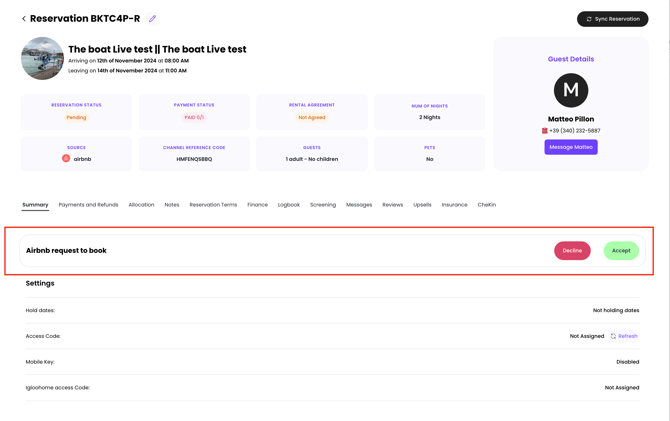The image size is (670, 421).
Task: Click the pencil edit icon next to reservation code
Action: click(153, 19)
